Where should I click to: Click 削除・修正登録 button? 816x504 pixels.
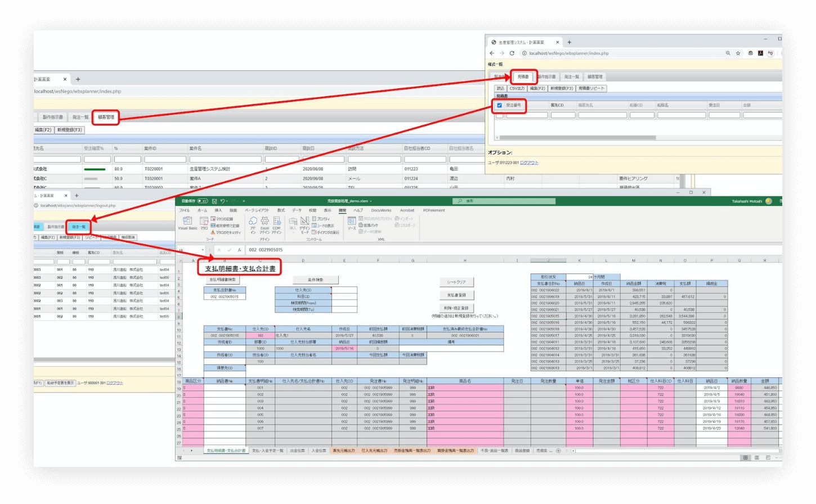pos(456,308)
